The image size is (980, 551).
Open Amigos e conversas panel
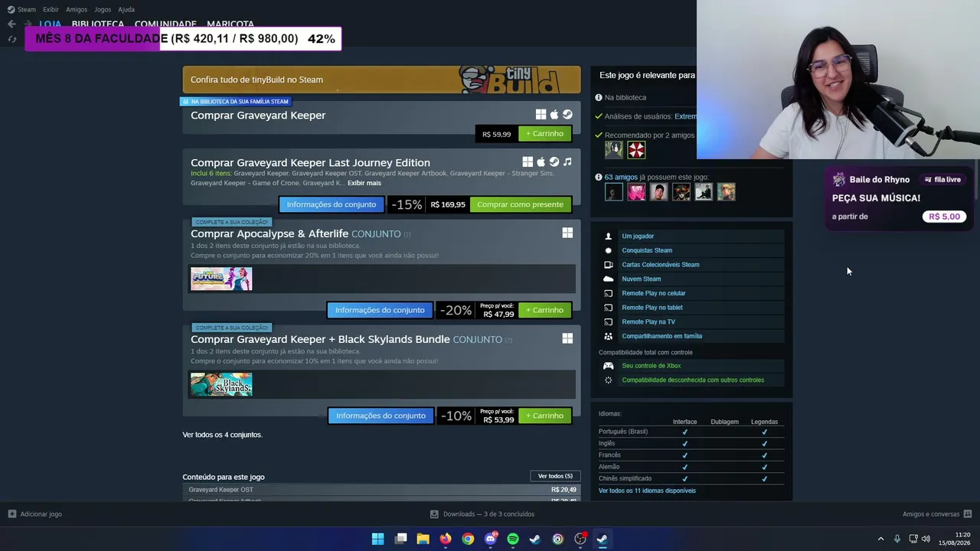937,514
